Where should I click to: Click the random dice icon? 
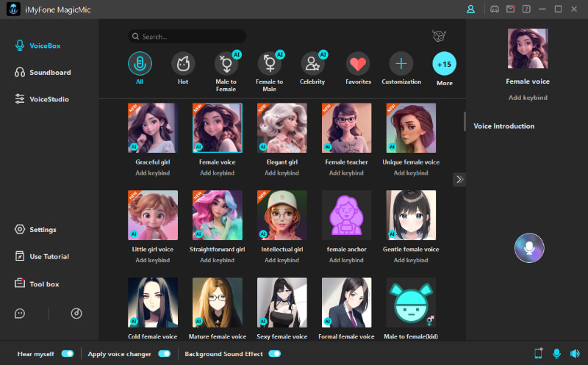click(439, 36)
